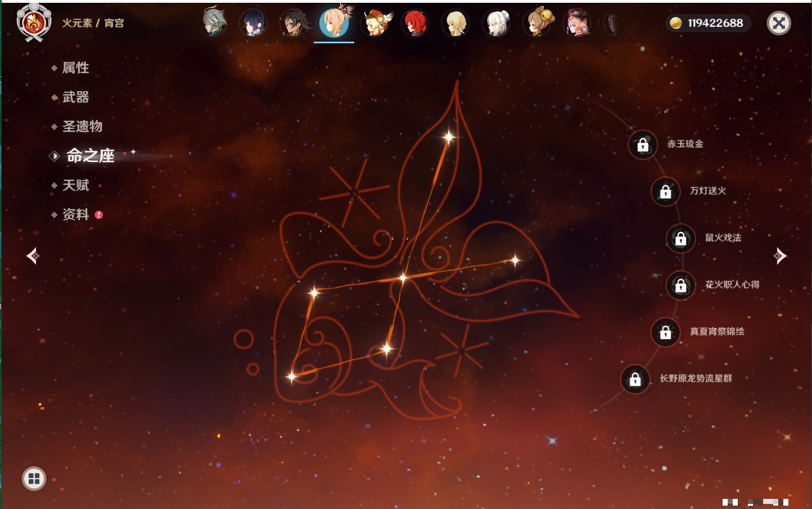Viewport: 812px width, 509px height.
Task: Select the blonde Traveler avatar
Action: click(456, 23)
